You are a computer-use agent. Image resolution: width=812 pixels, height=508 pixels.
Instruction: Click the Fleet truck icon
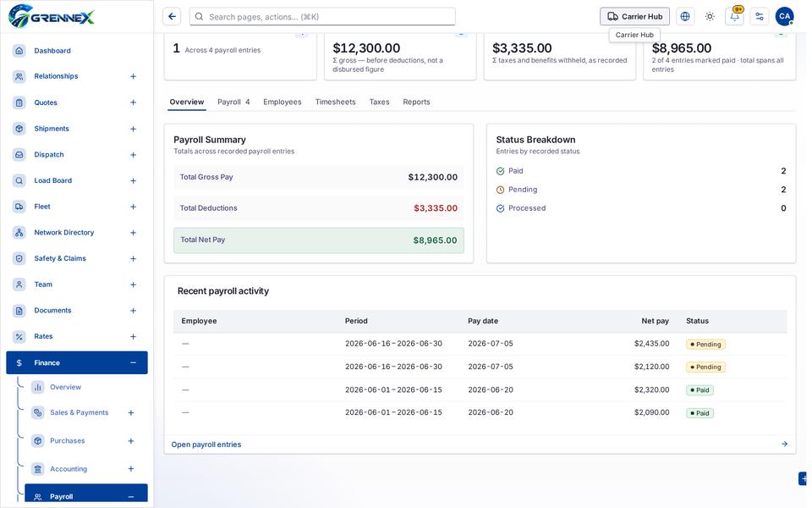point(19,207)
